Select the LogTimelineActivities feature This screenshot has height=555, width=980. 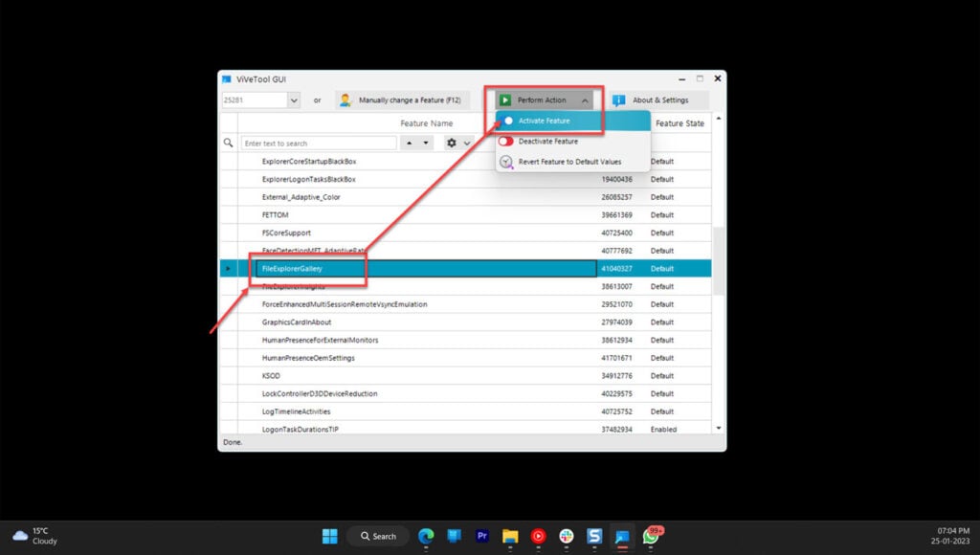point(297,411)
